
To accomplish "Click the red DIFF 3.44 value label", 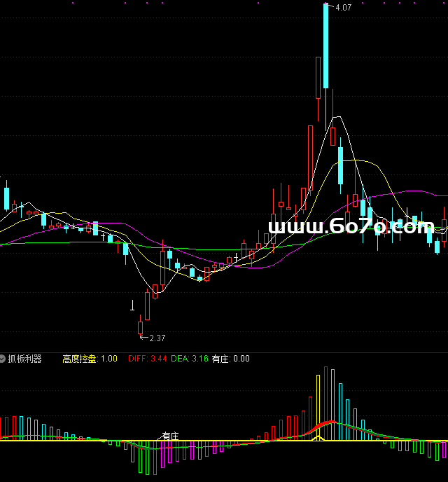I will click(x=148, y=359).
